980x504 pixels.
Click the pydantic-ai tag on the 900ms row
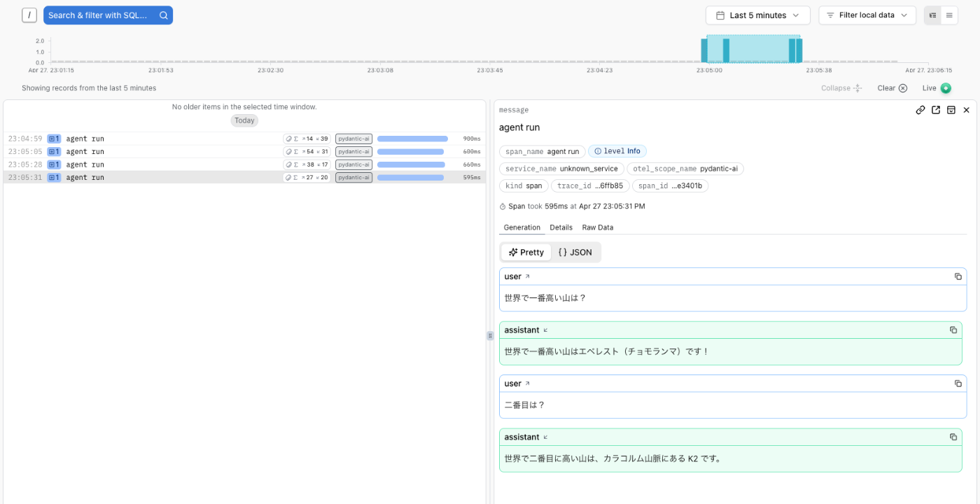pyautogui.click(x=353, y=139)
